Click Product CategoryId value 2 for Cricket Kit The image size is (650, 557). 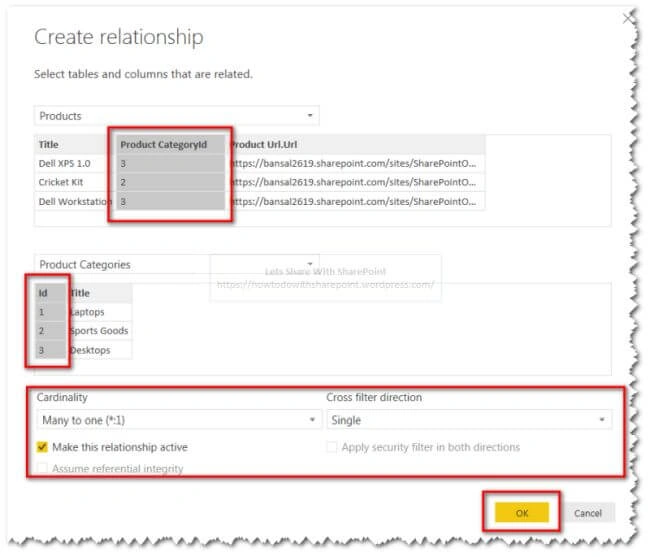coord(170,182)
